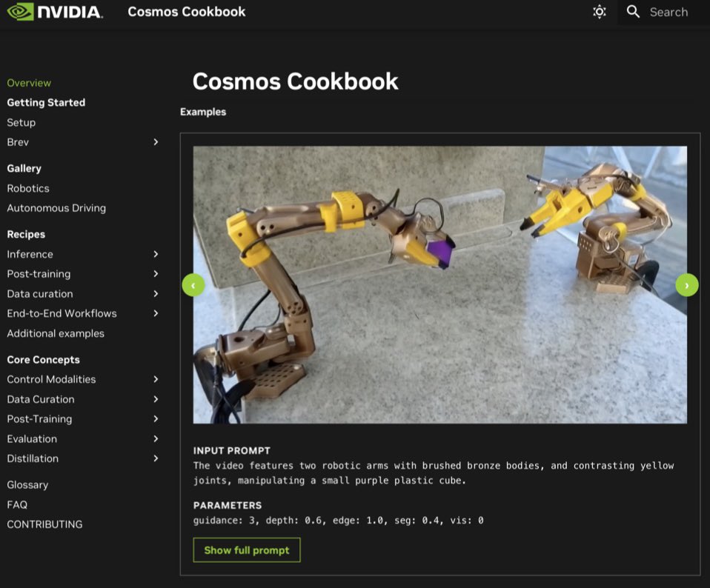This screenshot has width=710, height=588.
Task: Open the Control Modalities item
Action: pos(52,379)
